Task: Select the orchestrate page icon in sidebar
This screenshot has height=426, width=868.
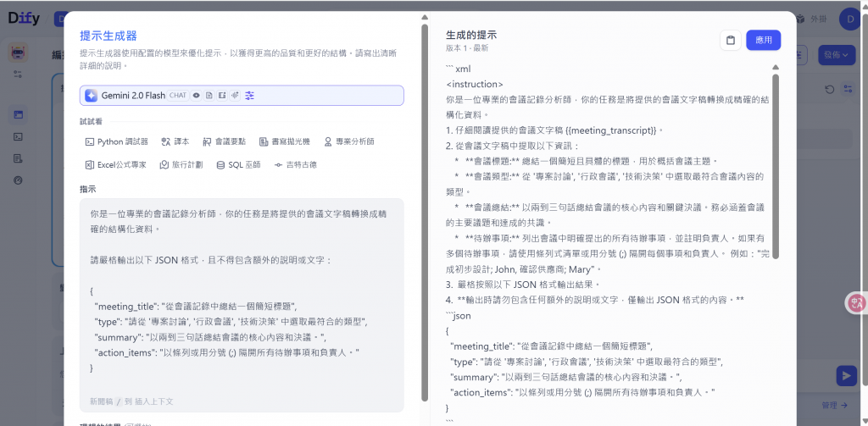Action: point(19,115)
